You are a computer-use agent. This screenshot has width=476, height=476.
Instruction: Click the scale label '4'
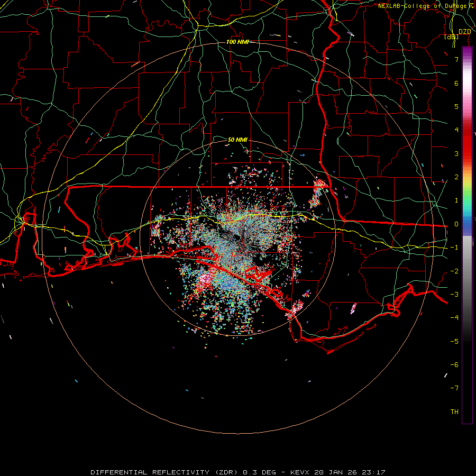point(456,130)
